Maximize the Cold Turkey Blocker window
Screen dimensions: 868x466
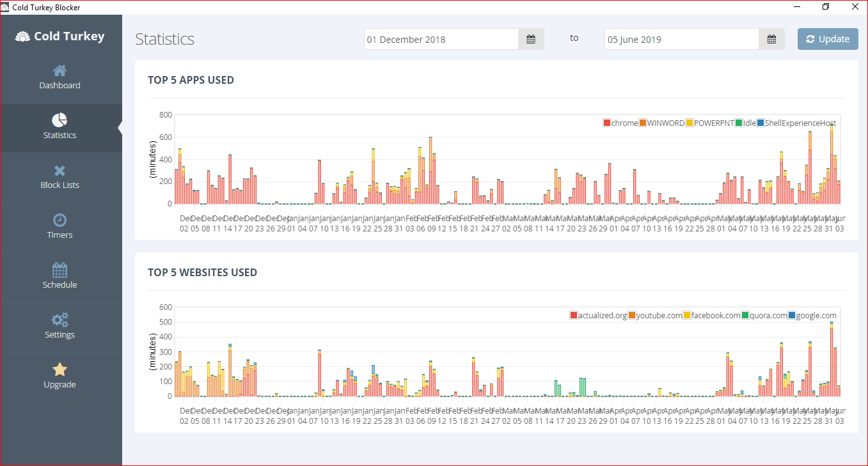click(x=826, y=7)
